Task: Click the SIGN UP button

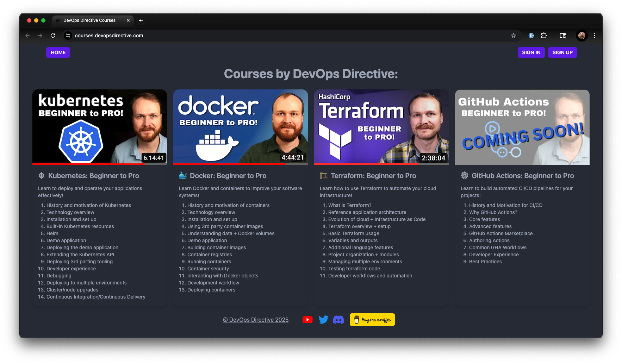Action: (x=562, y=52)
